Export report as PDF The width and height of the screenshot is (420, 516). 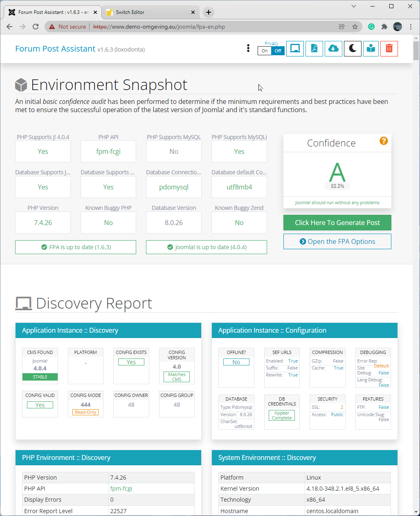coord(314,49)
